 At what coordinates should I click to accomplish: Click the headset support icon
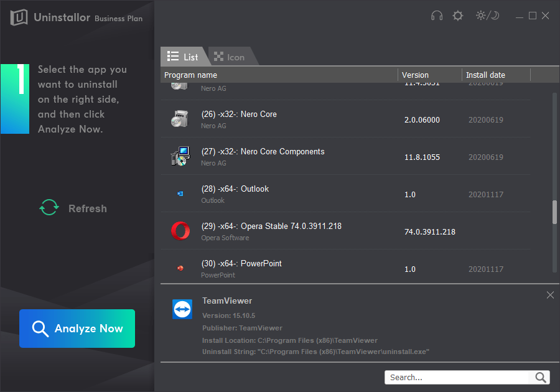click(436, 15)
